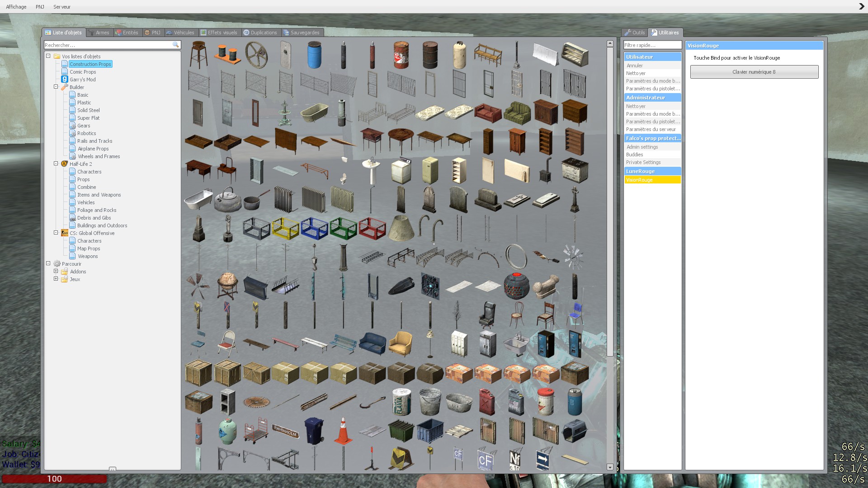
Task: Select the yellow wire crate prop
Action: (285, 228)
